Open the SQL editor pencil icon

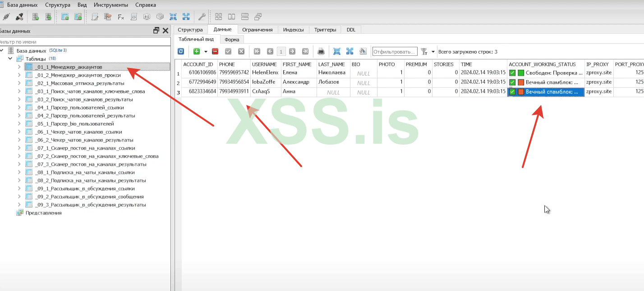95,17
